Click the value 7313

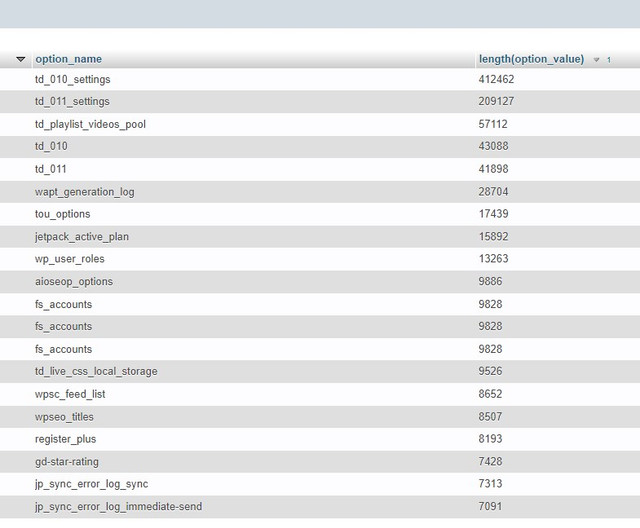tap(490, 484)
